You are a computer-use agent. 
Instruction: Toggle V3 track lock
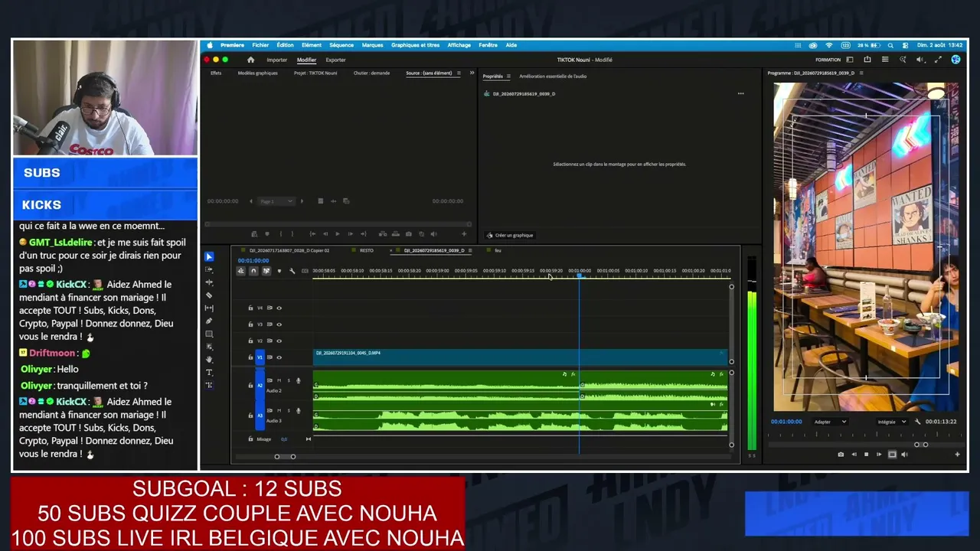(x=250, y=324)
